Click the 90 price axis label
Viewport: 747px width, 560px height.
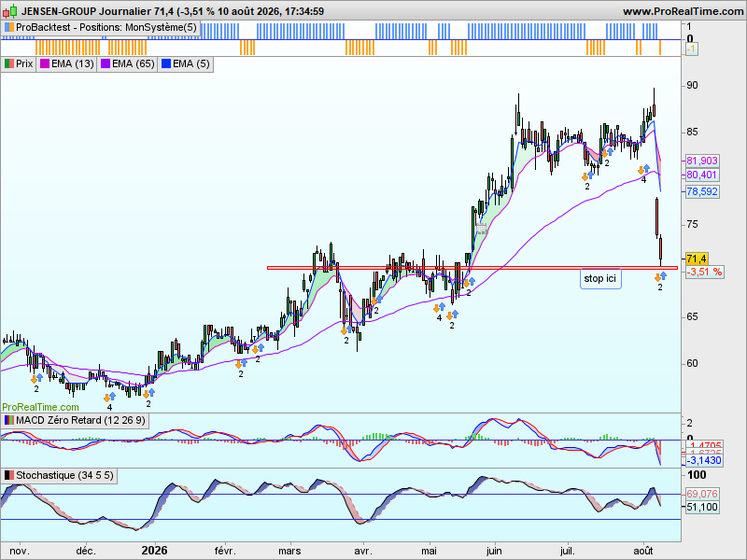pyautogui.click(x=692, y=85)
